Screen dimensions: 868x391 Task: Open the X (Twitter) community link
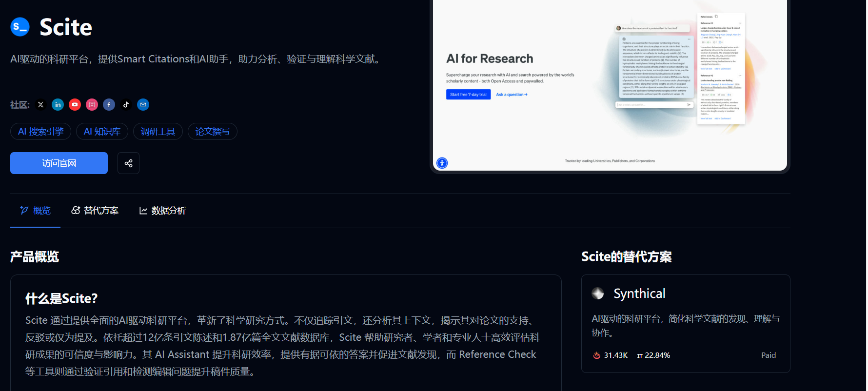[41, 105]
